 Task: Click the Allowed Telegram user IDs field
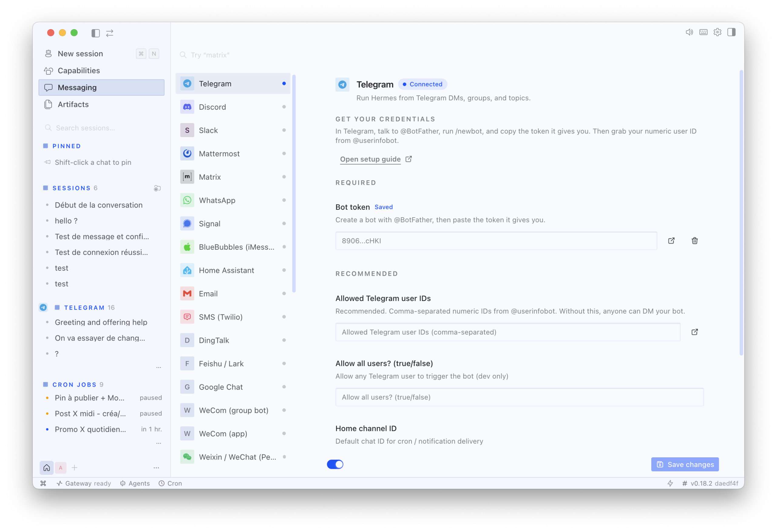coord(508,332)
